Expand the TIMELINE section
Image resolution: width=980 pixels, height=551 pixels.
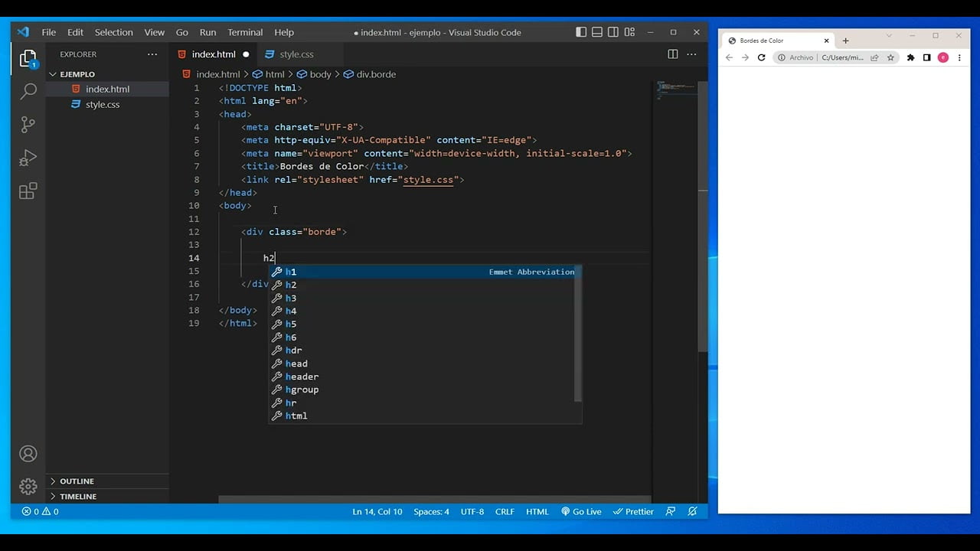coord(77,496)
